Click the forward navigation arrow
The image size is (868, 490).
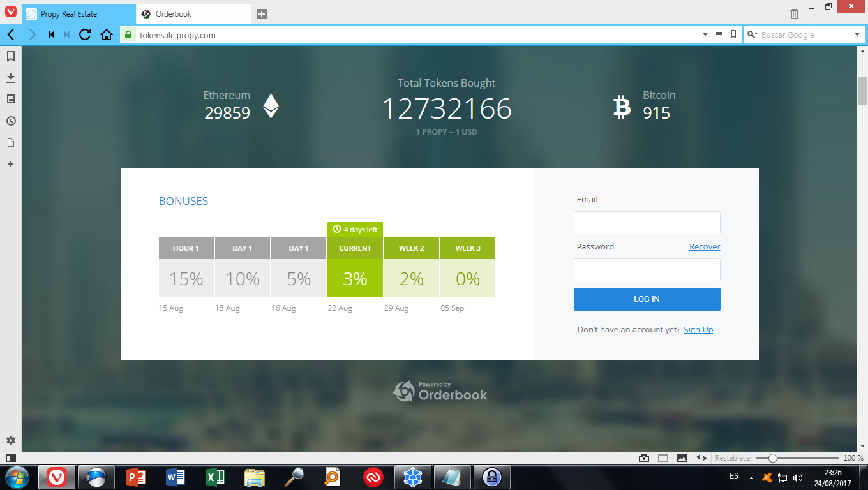(x=33, y=34)
